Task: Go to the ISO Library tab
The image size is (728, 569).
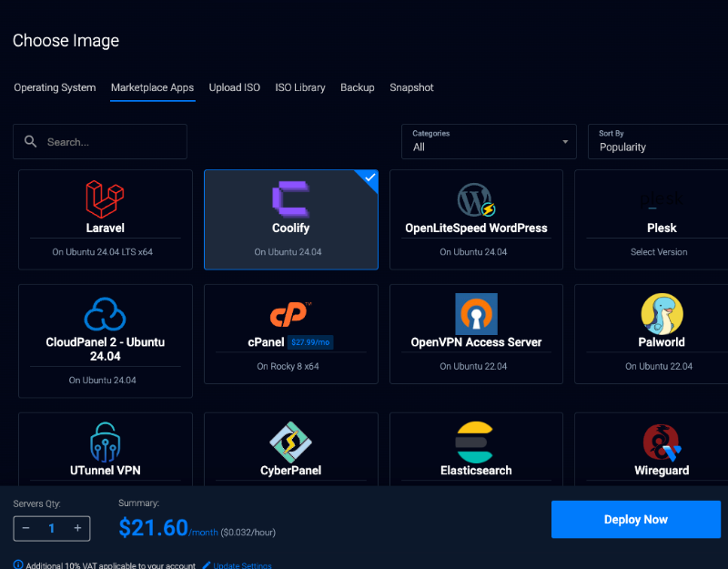Action: pos(300,87)
